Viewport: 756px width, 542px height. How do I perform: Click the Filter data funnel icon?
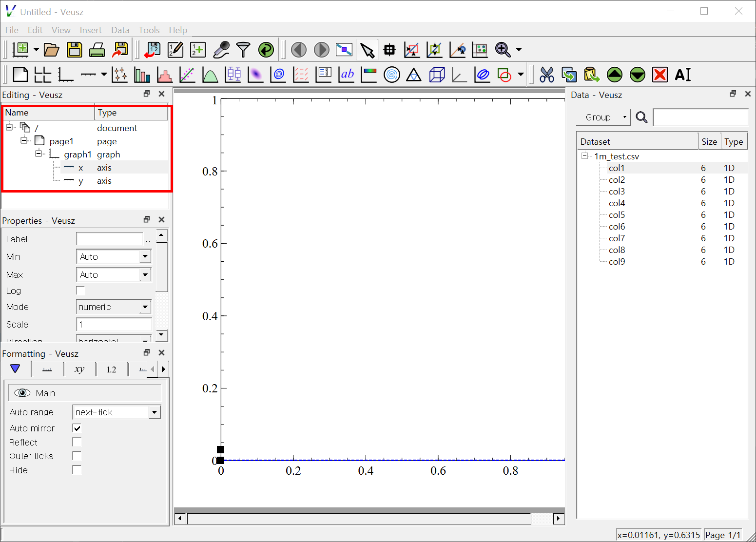pyautogui.click(x=243, y=49)
